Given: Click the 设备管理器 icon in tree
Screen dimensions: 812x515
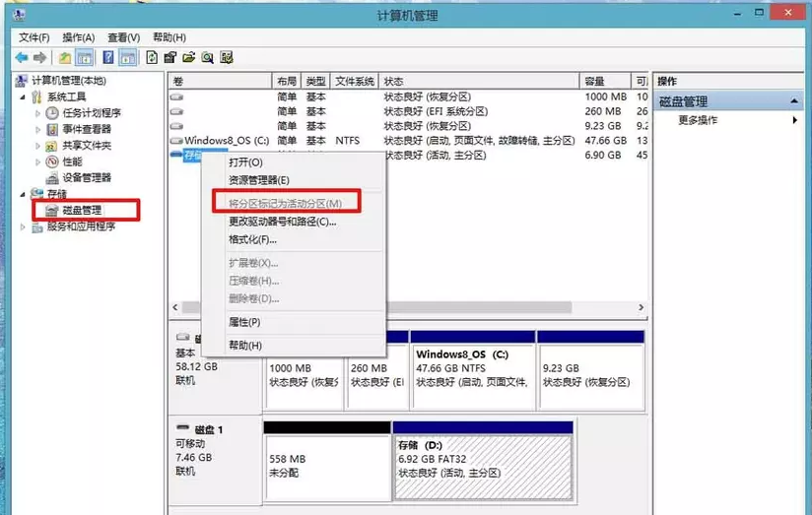Looking at the screenshot, I should click(x=52, y=178).
